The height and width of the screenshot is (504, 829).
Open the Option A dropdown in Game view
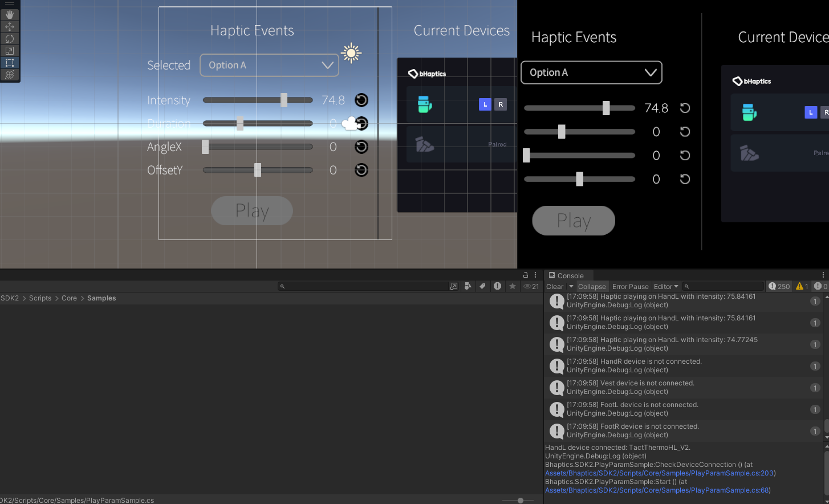[x=591, y=72]
